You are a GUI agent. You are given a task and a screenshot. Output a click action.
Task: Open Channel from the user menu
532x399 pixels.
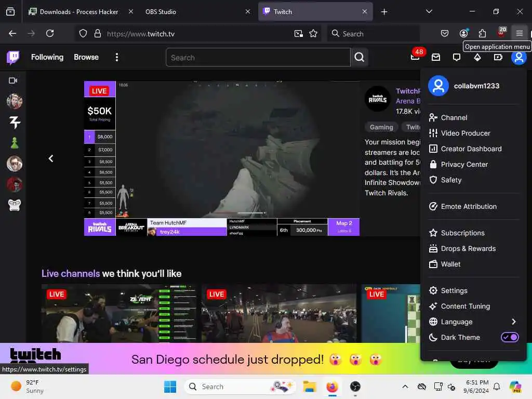(x=473, y=118)
